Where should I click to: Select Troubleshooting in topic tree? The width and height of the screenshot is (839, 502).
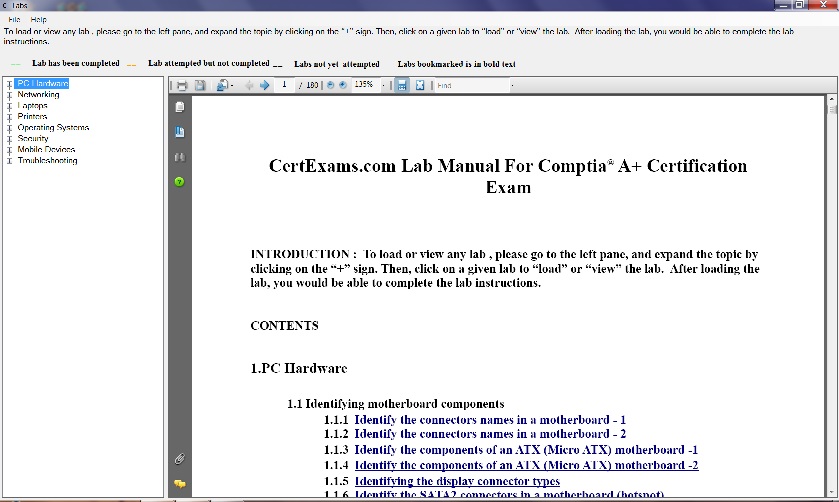point(47,161)
